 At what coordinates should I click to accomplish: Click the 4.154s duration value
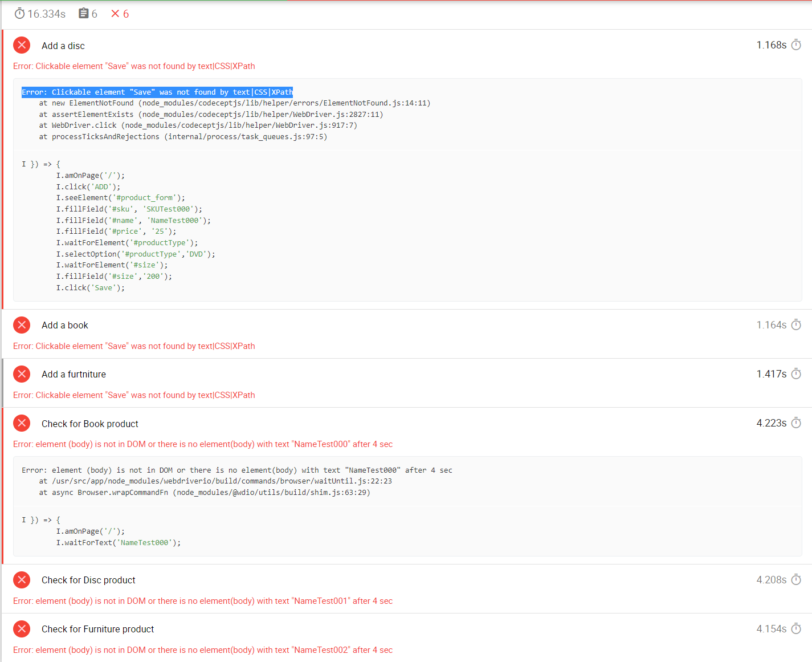click(772, 629)
